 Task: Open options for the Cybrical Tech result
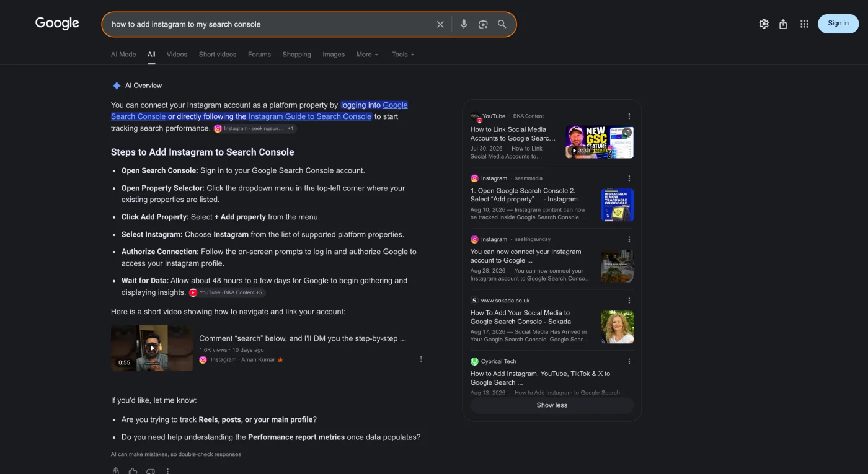629,361
